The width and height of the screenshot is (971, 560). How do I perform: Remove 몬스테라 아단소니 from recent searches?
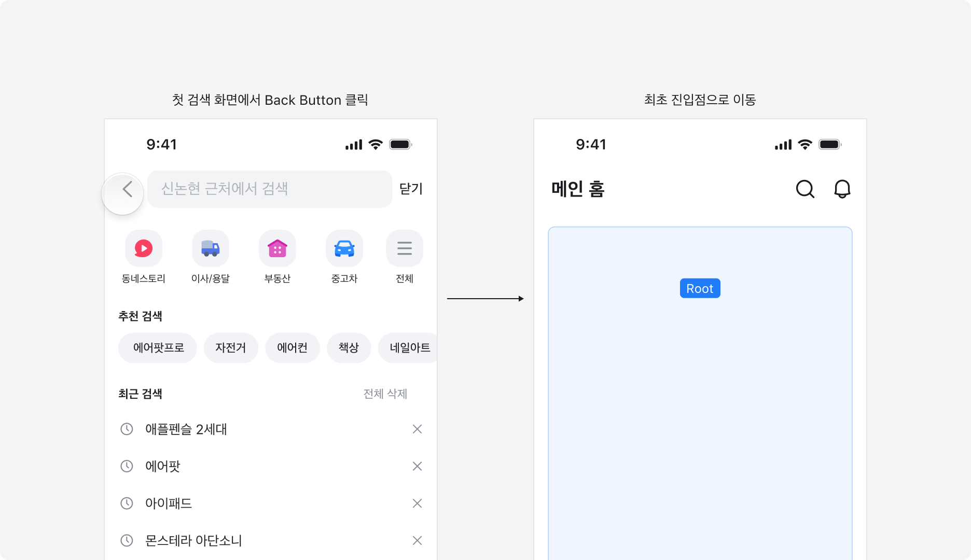[417, 541]
